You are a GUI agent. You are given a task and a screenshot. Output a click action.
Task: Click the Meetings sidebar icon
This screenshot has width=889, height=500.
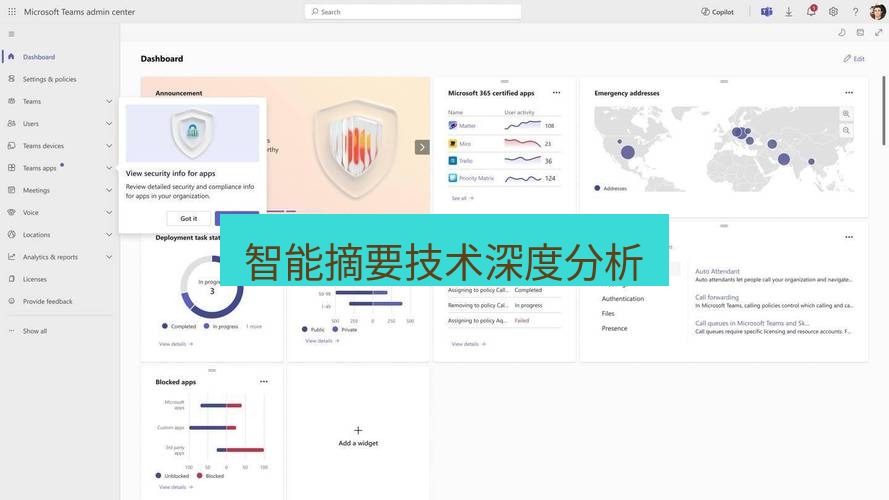click(x=11, y=190)
